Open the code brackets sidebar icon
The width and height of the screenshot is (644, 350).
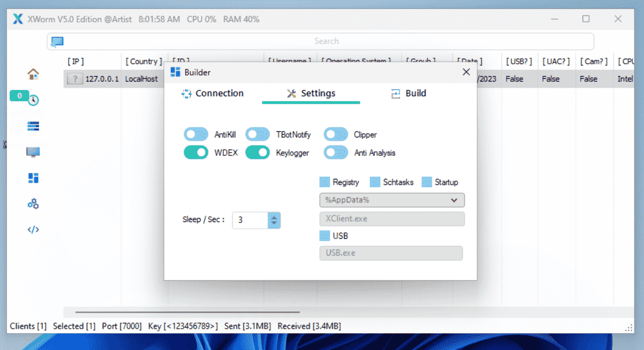click(33, 229)
